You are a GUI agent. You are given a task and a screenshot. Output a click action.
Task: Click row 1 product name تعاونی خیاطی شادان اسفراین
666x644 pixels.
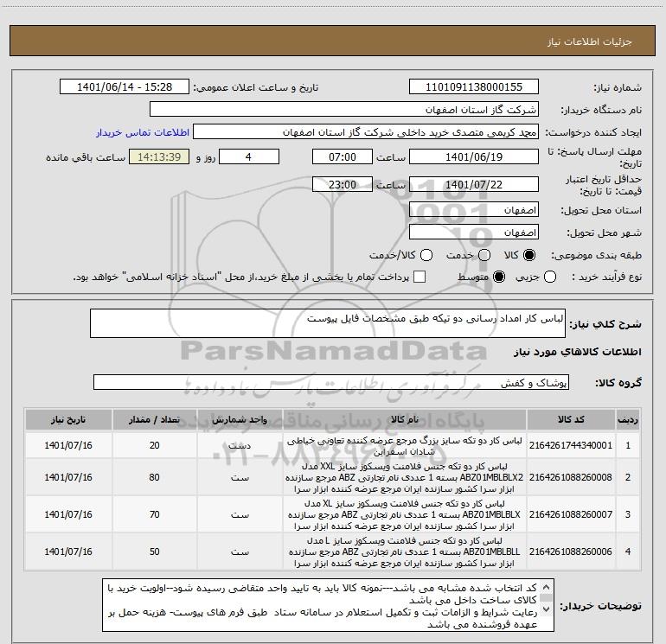point(405,446)
